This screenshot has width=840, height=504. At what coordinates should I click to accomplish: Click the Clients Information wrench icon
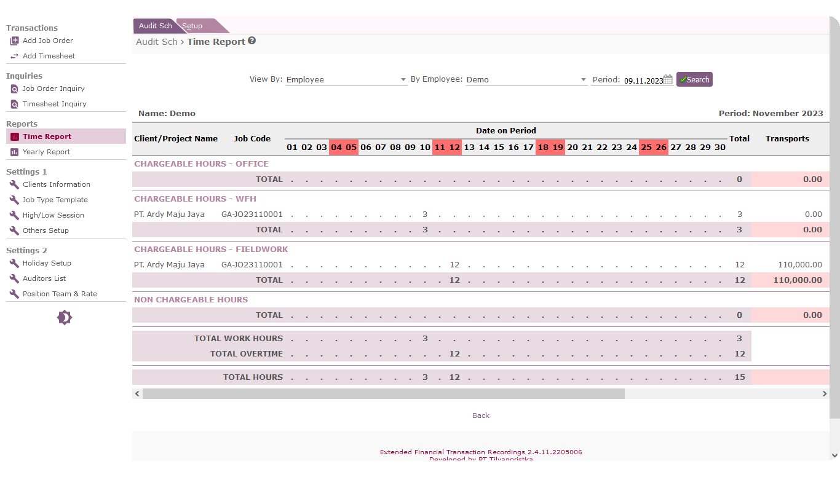[14, 184]
